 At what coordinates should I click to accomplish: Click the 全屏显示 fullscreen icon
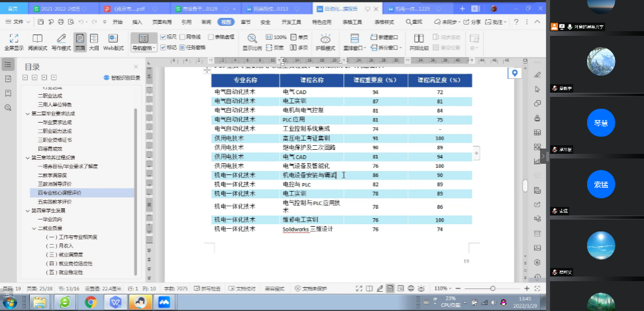(x=14, y=41)
